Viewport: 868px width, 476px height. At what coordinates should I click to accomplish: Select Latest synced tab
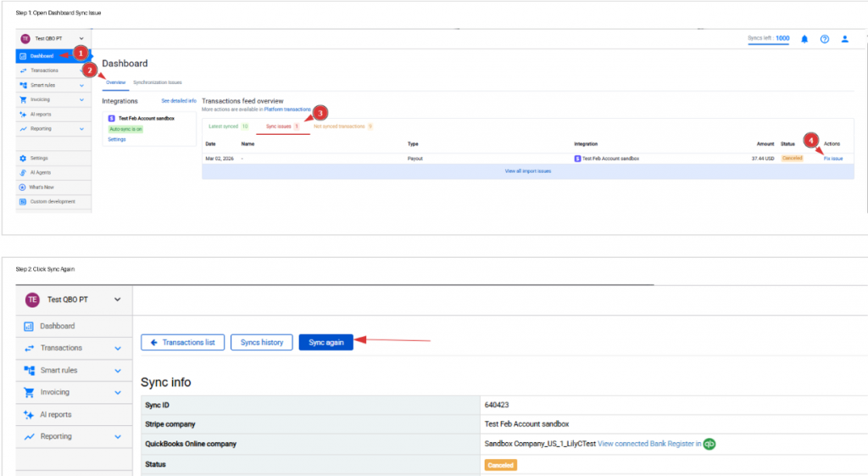pyautogui.click(x=229, y=126)
